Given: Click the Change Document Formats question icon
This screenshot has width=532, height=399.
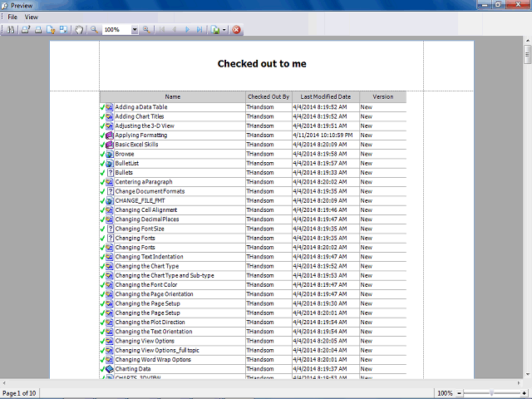Looking at the screenshot, I should tap(110, 191).
